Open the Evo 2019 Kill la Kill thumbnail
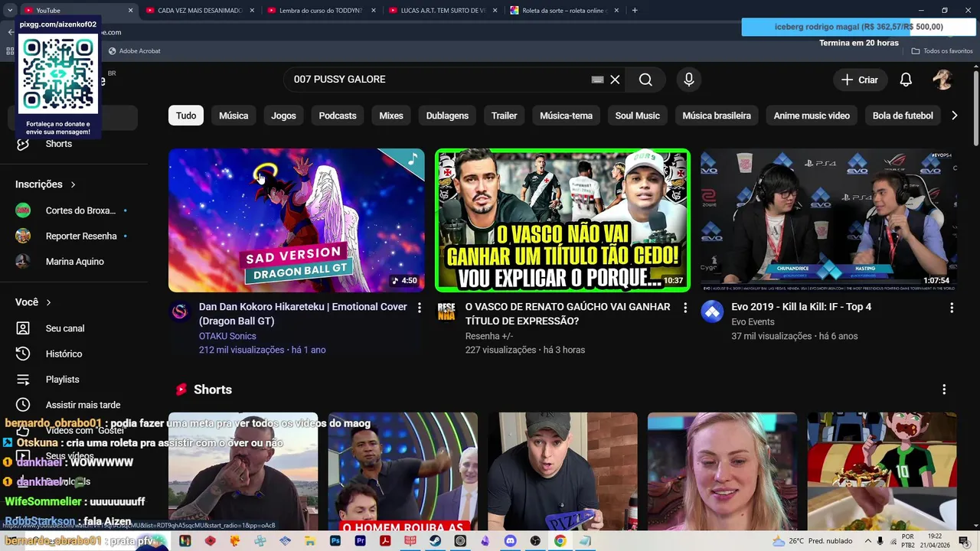The image size is (980, 551). (x=828, y=220)
